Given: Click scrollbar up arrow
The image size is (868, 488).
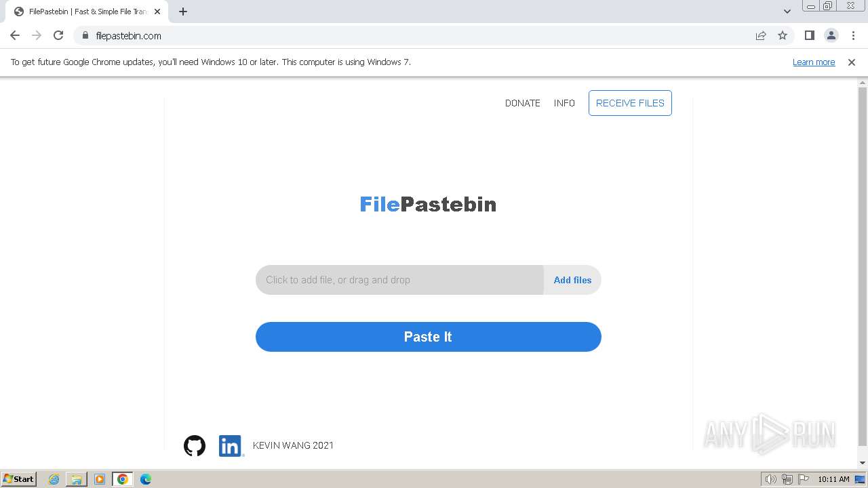Looking at the screenshot, I should [863, 83].
